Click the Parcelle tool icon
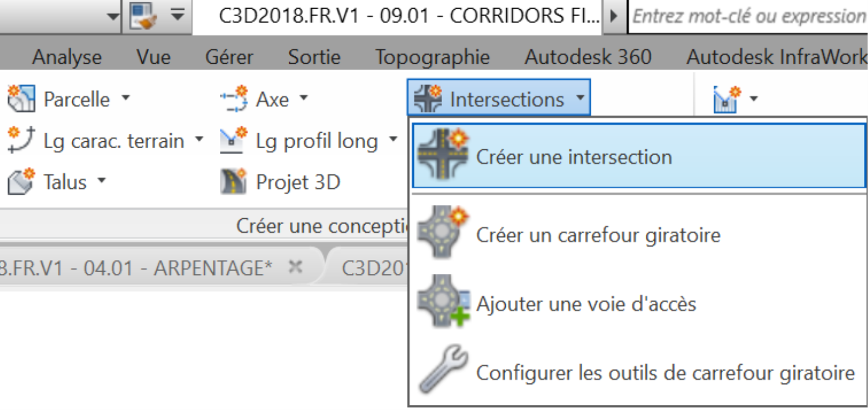The height and width of the screenshot is (410, 868). 21,100
